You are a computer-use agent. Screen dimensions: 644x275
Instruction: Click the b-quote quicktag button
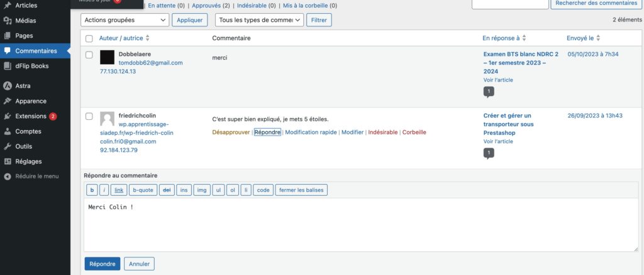pos(143,190)
